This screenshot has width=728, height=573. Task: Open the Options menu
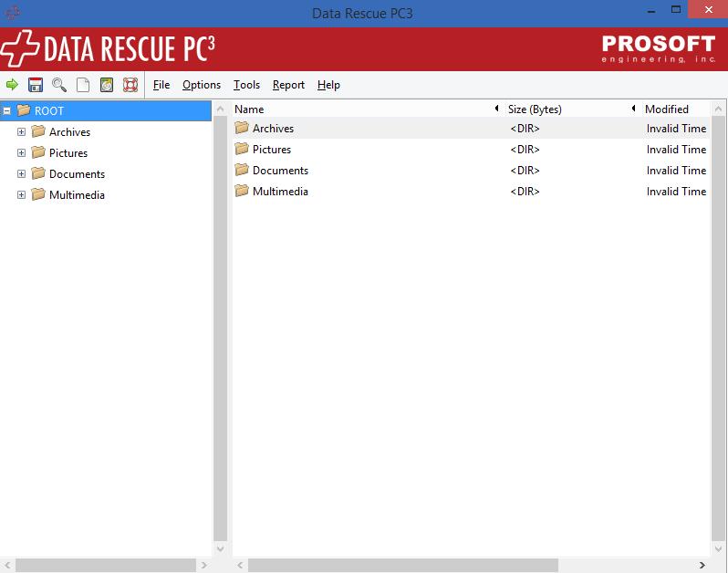202,85
